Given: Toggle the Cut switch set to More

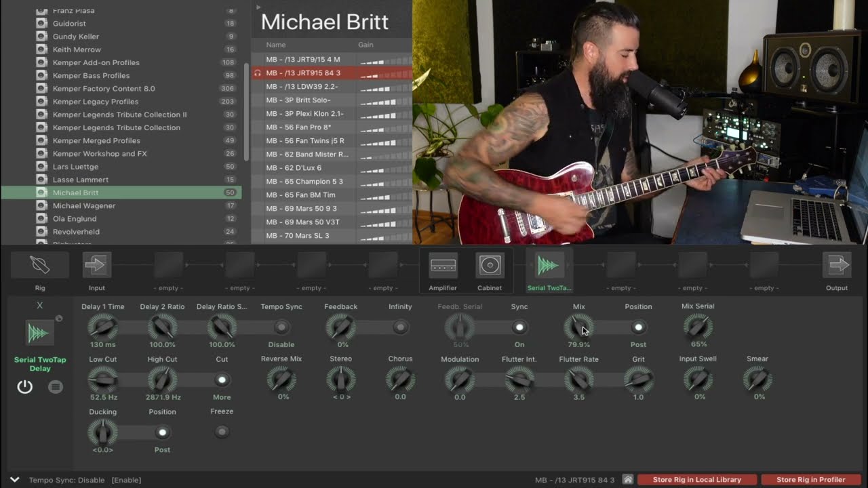Looking at the screenshot, I should point(222,380).
